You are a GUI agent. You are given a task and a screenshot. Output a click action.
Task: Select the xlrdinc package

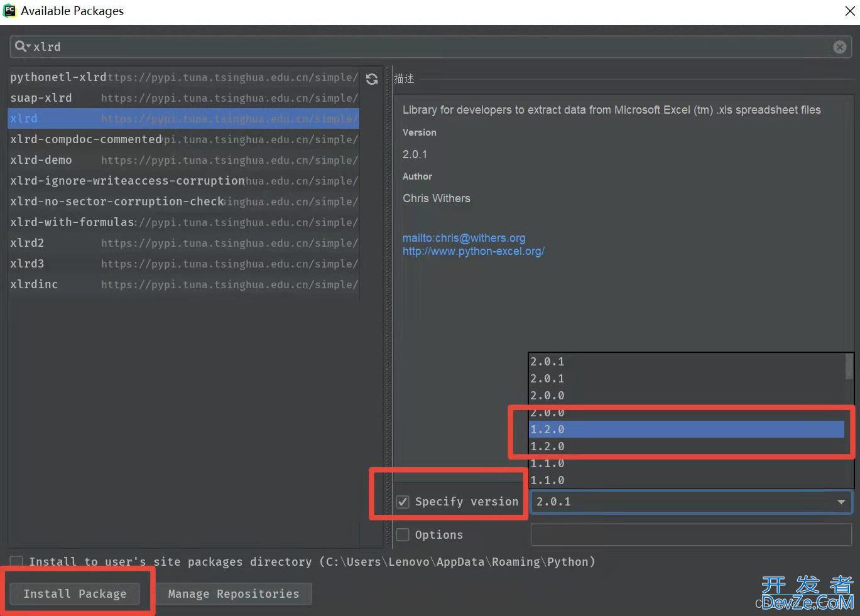point(183,284)
